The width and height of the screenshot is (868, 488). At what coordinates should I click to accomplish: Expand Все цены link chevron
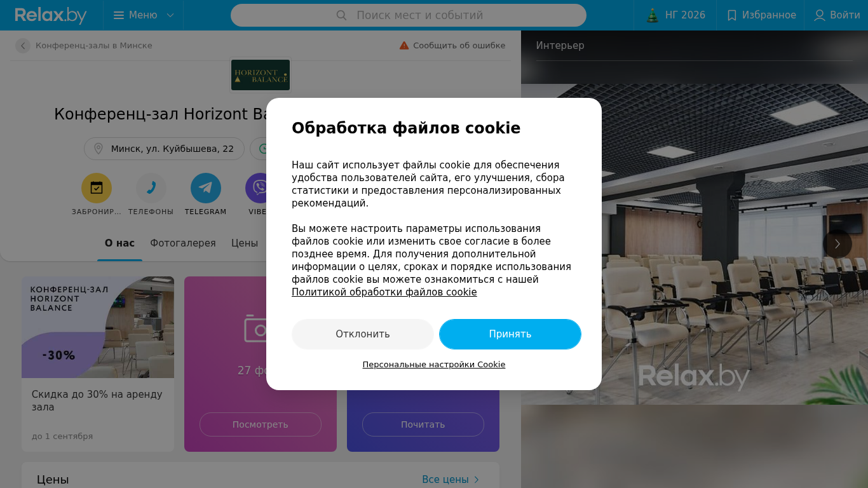(x=477, y=480)
